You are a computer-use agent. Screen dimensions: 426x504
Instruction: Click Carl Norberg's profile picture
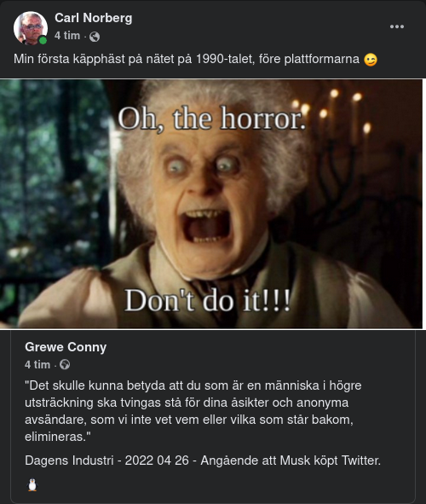31,28
